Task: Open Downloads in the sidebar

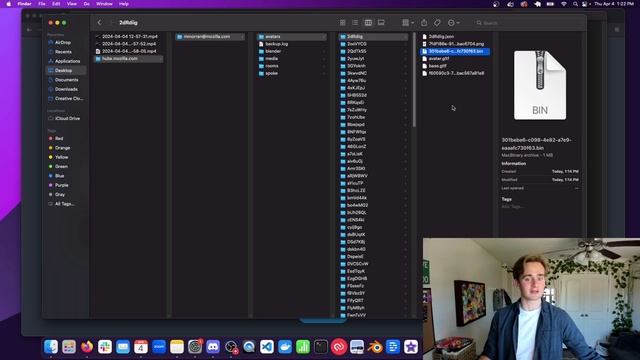Action: 66,89
